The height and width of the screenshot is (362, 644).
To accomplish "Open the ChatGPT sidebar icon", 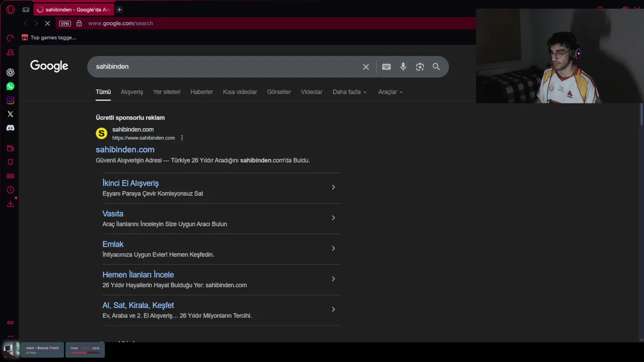I will click(10, 72).
